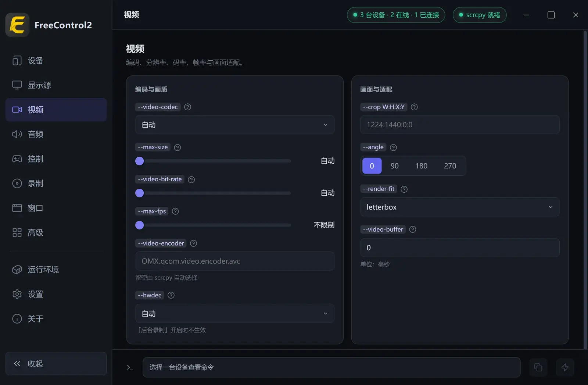Click the --max-size slider handle
Viewport: 588px width, 385px height.
[140, 161]
